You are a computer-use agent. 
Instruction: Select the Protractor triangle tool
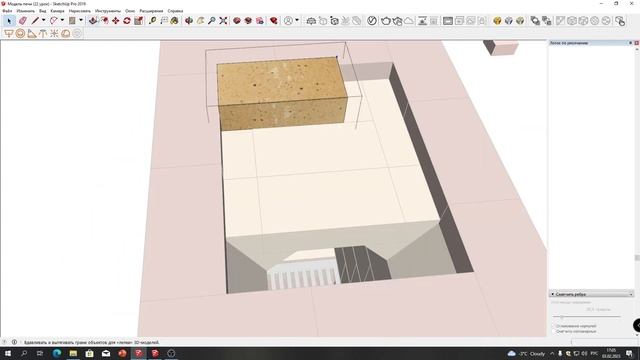point(31,33)
